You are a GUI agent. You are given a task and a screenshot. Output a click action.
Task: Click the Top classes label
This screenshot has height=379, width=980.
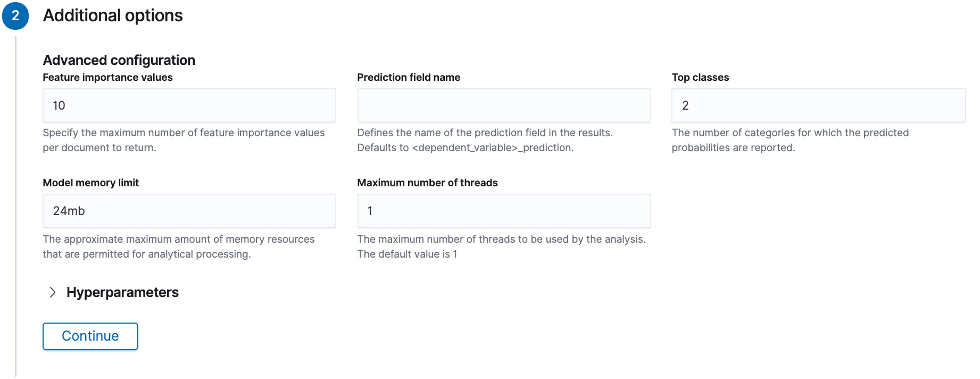tap(700, 77)
